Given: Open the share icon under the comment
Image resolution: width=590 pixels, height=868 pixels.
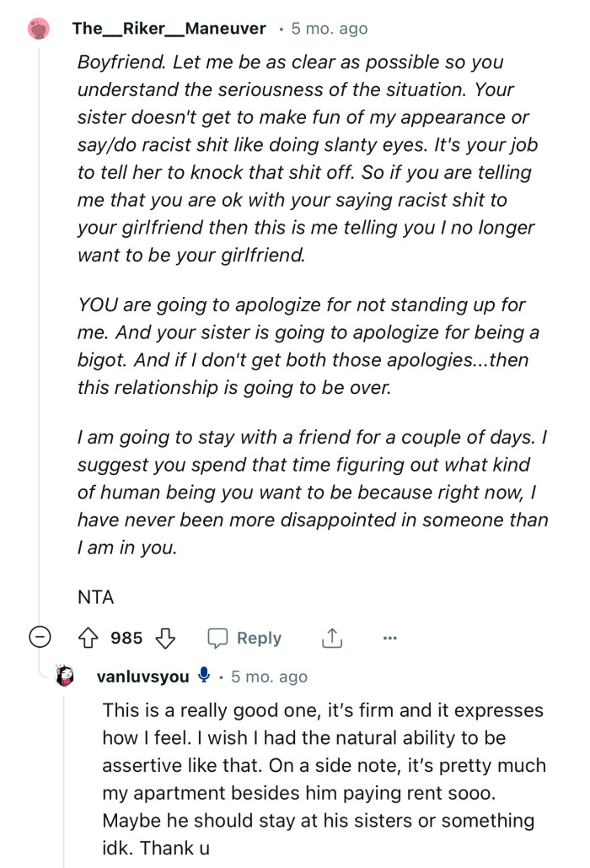Looking at the screenshot, I should coord(333,638).
